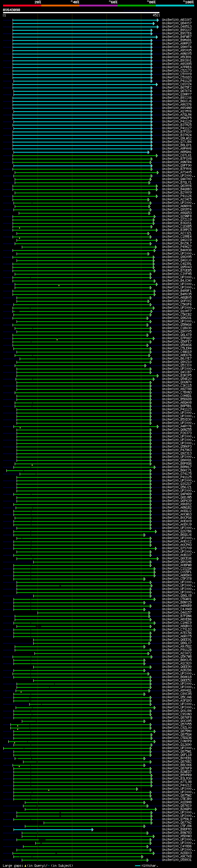Click the cyan ~100% identity color swatch

(175, 6)
